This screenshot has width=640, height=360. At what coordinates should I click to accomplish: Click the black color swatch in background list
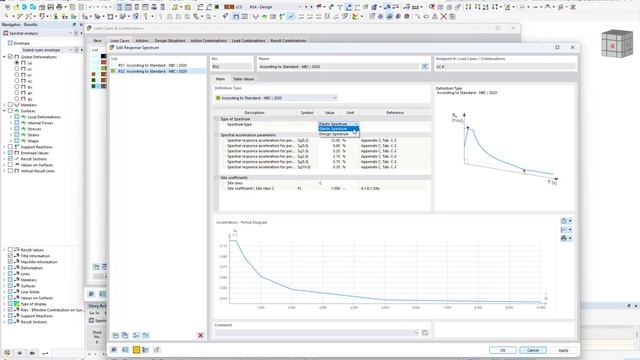tap(104, 56)
